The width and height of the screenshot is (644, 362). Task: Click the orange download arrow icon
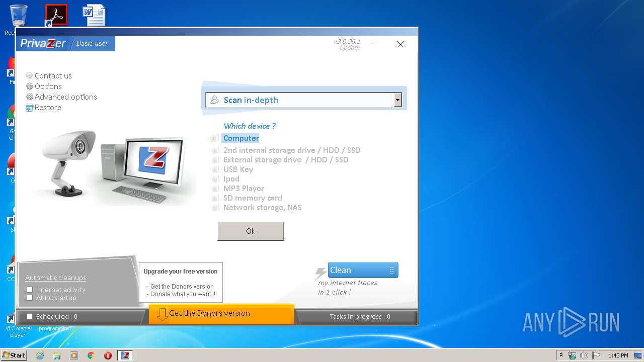pos(162,314)
